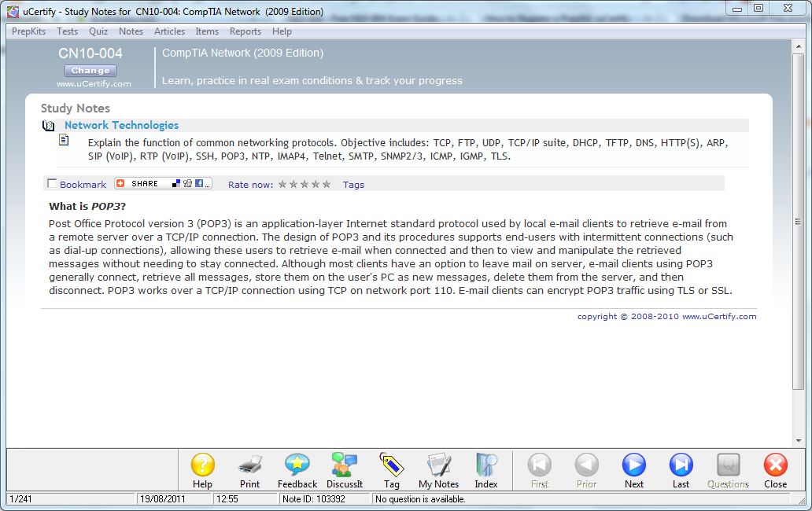Open the Reports menu
The width and height of the screenshot is (812, 511).
(245, 31)
